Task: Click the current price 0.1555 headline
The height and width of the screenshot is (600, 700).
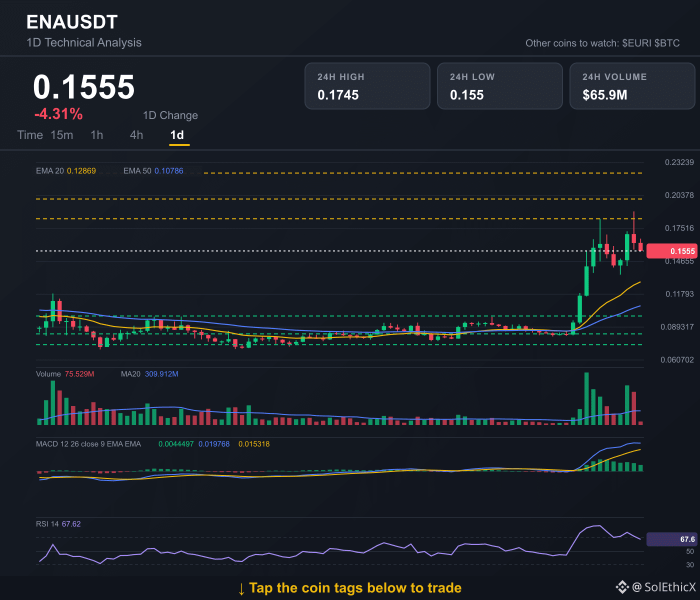Action: (x=84, y=87)
